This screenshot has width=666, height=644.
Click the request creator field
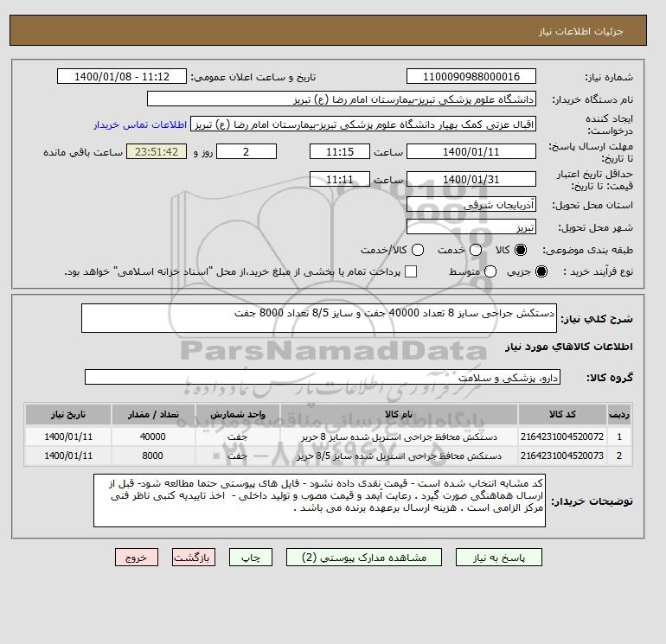[x=363, y=124]
